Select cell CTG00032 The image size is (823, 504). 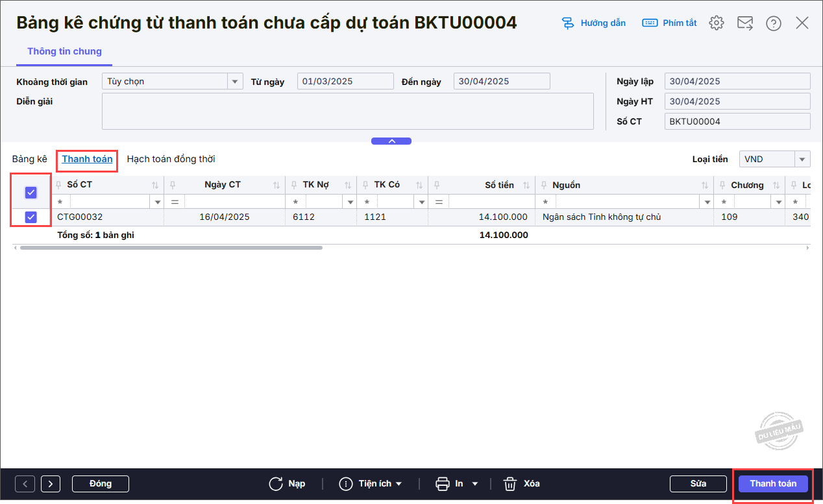click(108, 217)
